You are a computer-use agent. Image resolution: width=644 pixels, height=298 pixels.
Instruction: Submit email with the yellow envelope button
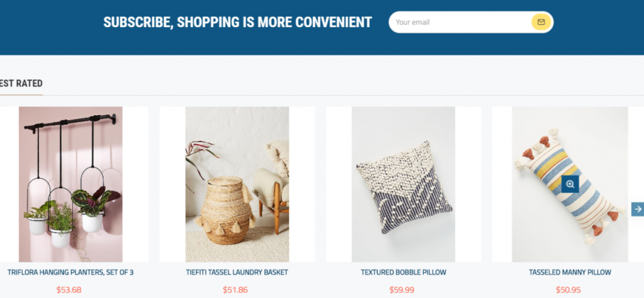(541, 22)
